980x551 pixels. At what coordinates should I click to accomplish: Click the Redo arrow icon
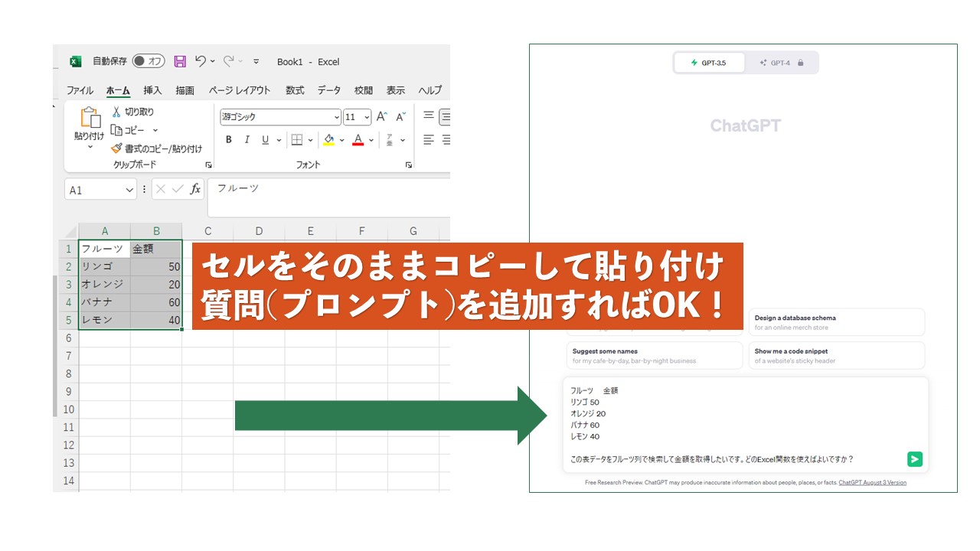pos(228,61)
